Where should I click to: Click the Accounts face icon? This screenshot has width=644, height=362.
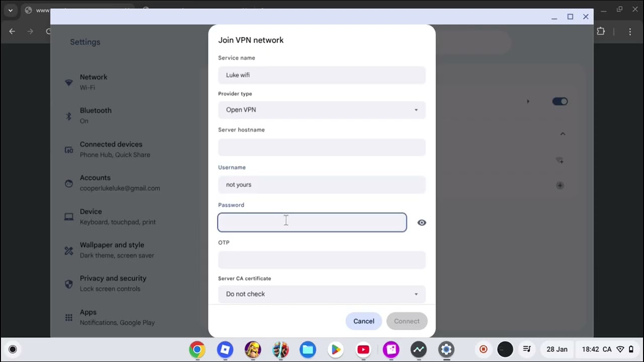(x=69, y=183)
